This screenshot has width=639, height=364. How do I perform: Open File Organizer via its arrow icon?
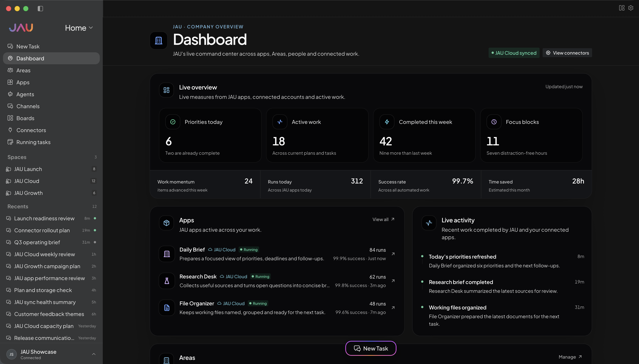pos(393,308)
